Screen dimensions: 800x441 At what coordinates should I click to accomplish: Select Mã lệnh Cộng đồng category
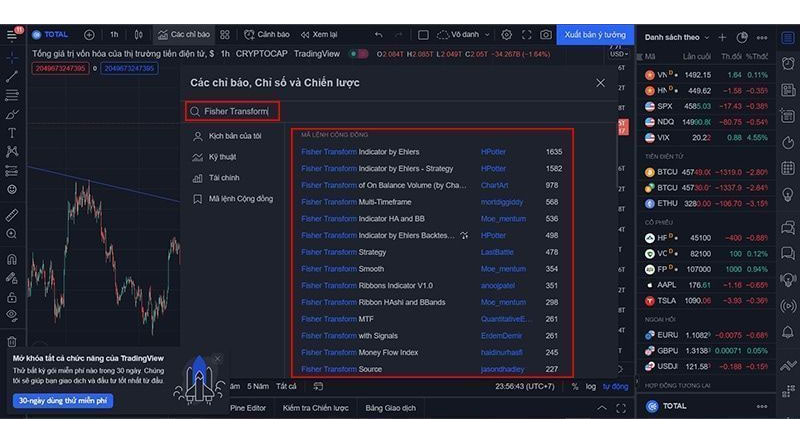tap(233, 199)
